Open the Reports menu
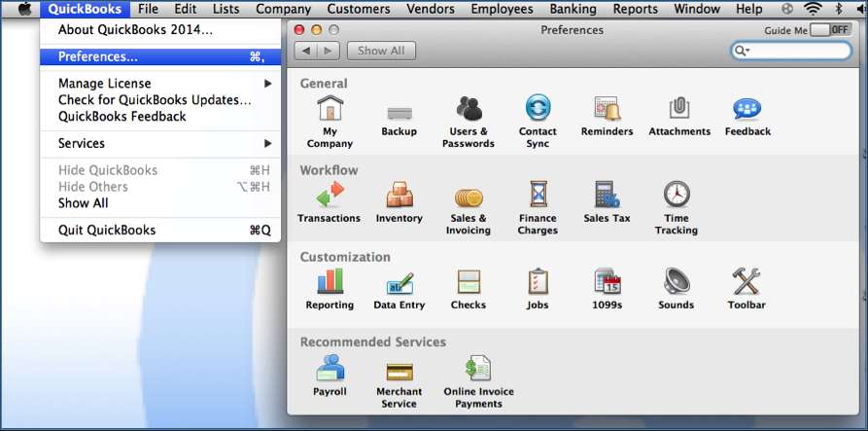The height and width of the screenshot is (431, 868). tap(635, 9)
